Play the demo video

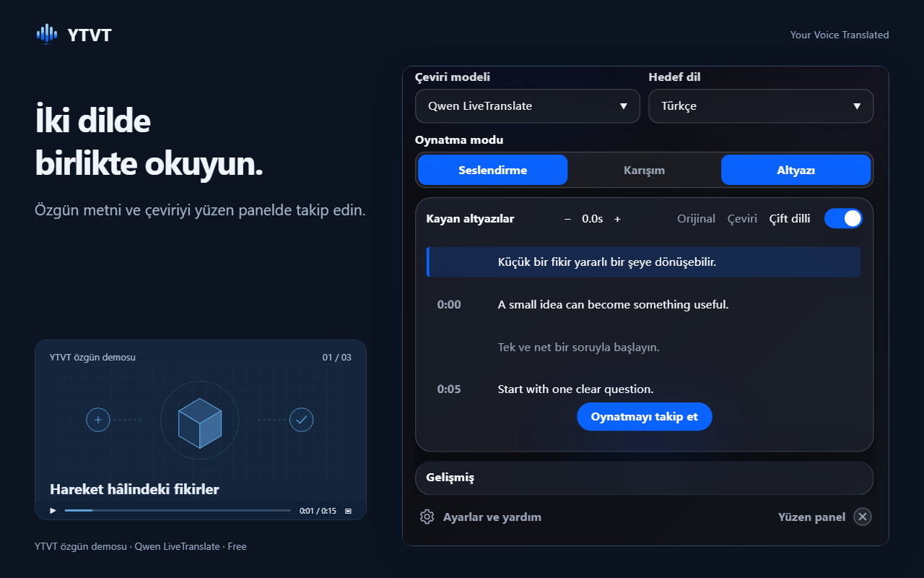click(53, 511)
